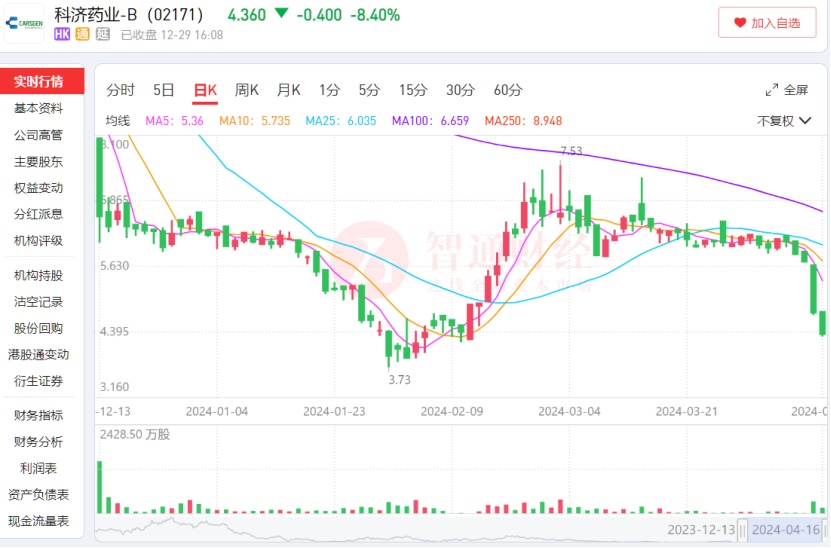
Task: Open 主要股东 shareholders page
Action: pyautogui.click(x=38, y=161)
